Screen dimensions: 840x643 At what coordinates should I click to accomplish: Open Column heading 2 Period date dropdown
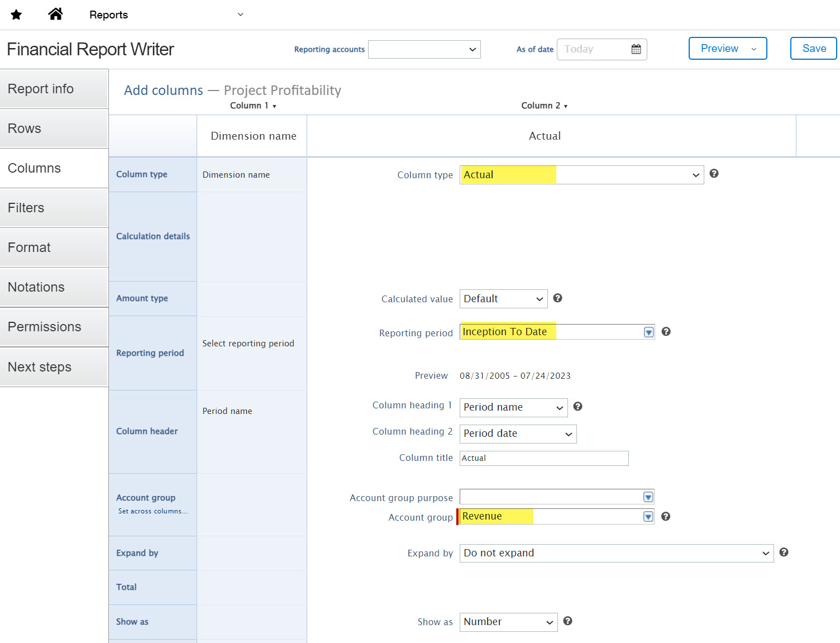point(518,434)
